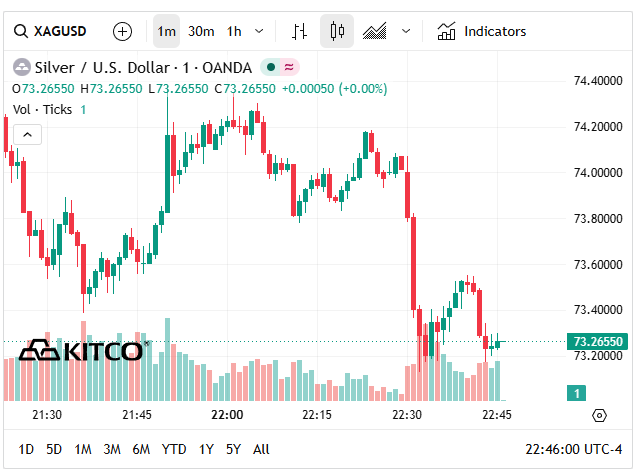Open the Indicators menu
This screenshot has width=638, height=472.
[x=482, y=31]
